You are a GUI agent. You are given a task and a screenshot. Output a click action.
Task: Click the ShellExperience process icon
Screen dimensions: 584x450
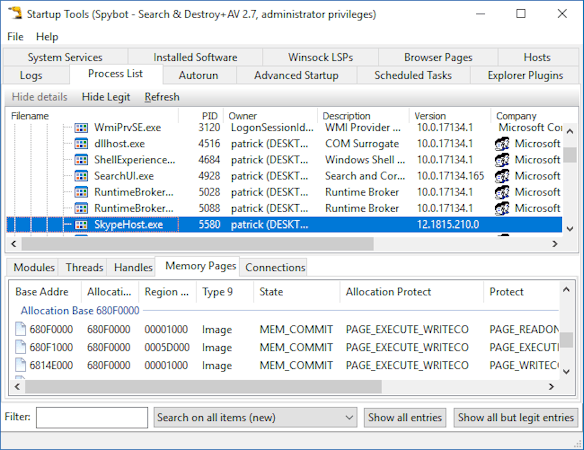[x=81, y=160]
